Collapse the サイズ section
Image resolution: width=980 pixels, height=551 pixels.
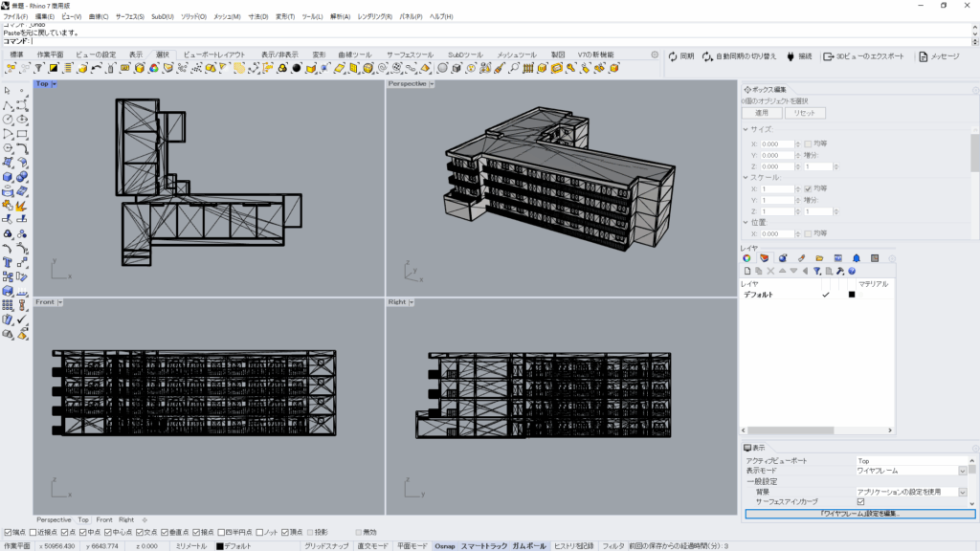point(746,129)
